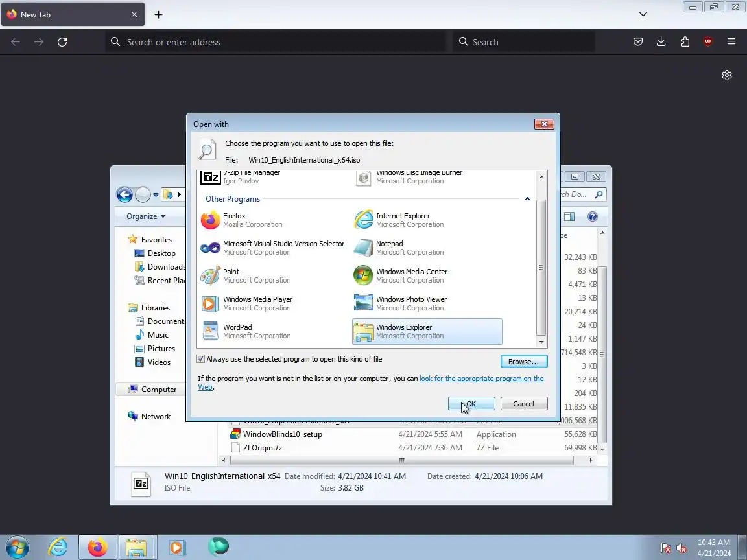747x560 pixels.
Task: Cancel the Open with dialog
Action: pos(523,403)
